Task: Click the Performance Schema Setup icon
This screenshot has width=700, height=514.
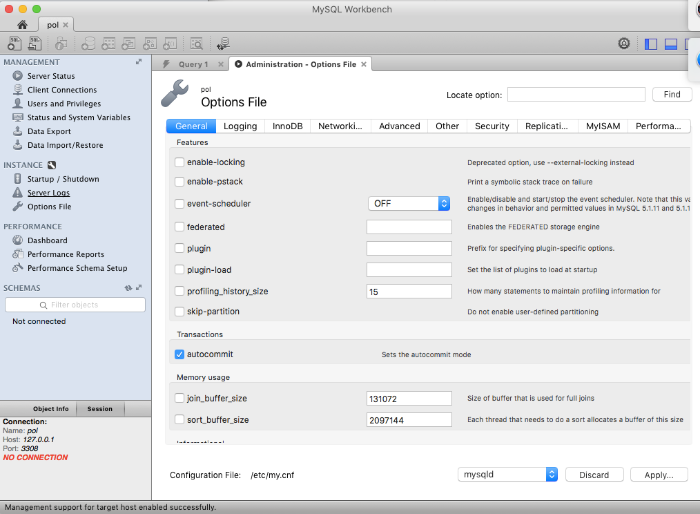Action: (17, 268)
